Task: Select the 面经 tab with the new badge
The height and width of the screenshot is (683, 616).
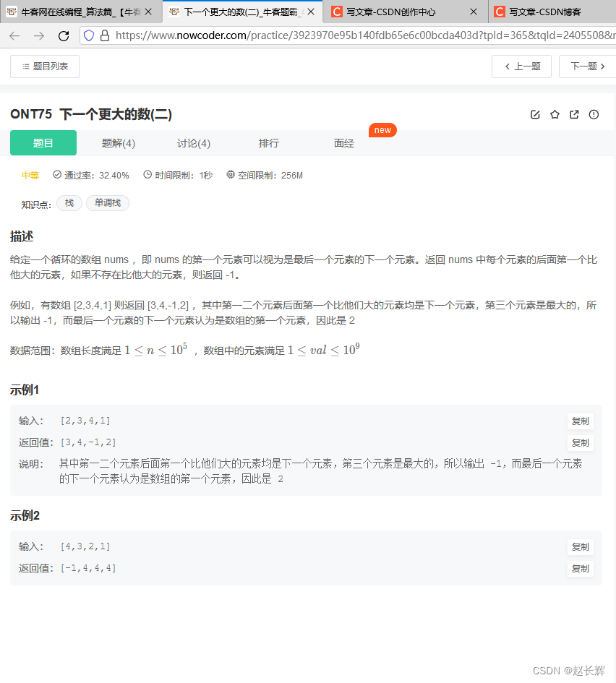Action: tap(343, 142)
